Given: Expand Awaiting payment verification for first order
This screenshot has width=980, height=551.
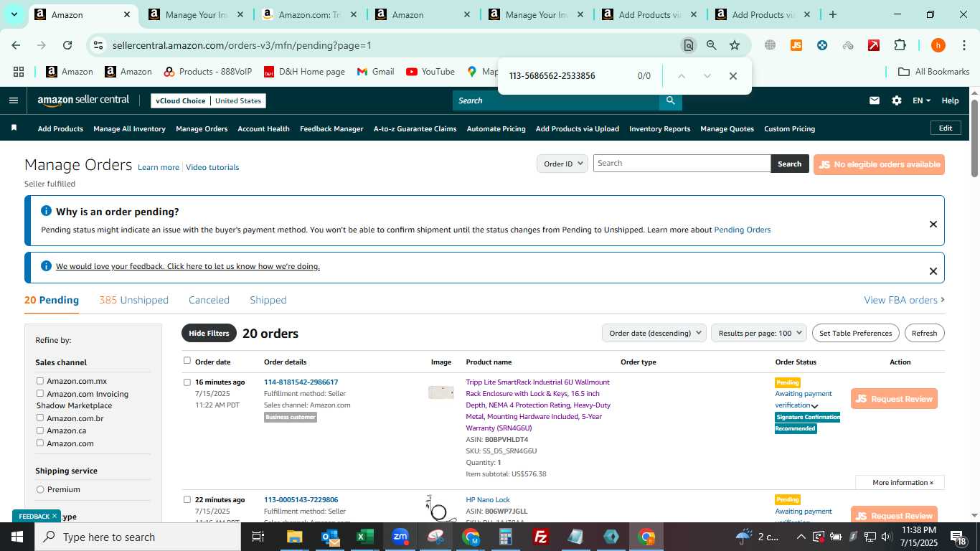Looking at the screenshot, I should click(x=814, y=406).
